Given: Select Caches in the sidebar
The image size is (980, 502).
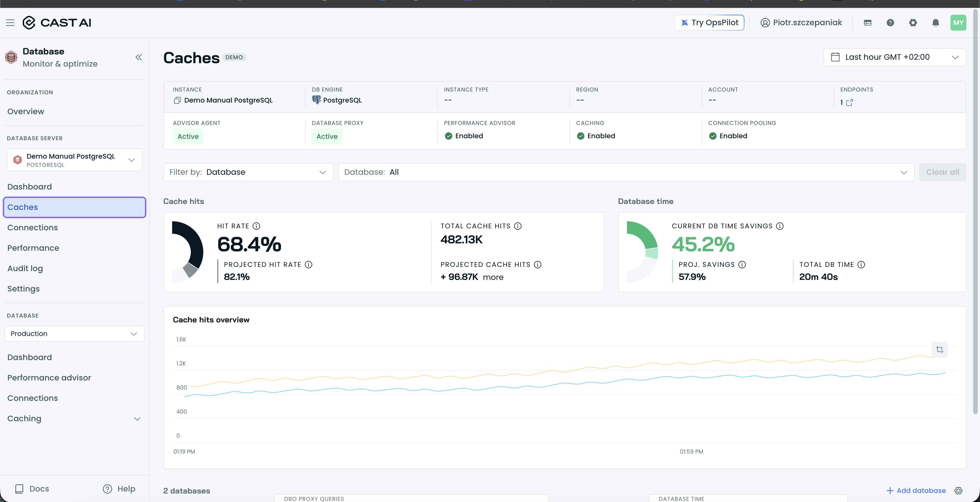Looking at the screenshot, I should click(75, 207).
